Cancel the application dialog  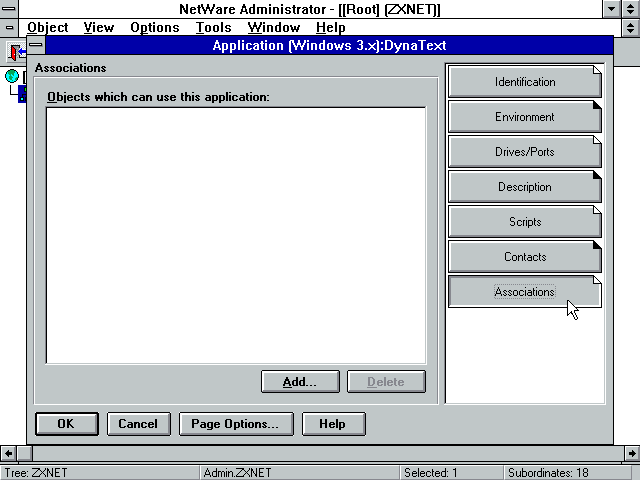(138, 424)
